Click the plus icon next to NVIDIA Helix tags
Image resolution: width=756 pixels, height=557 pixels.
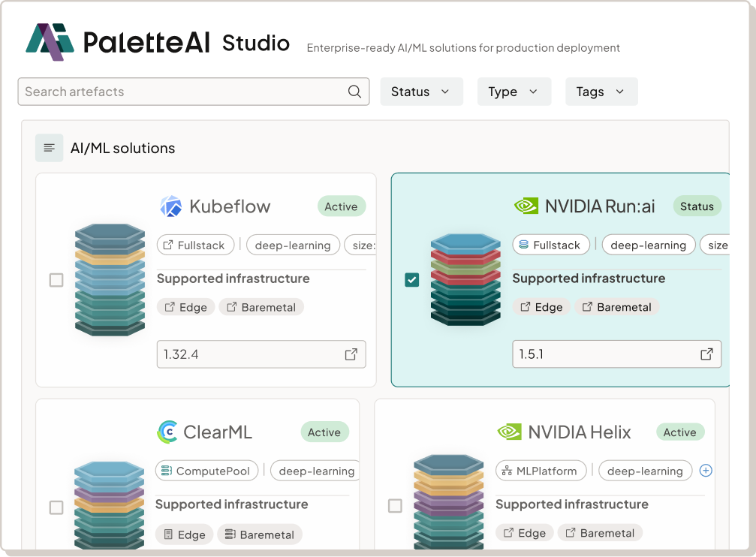[705, 471]
